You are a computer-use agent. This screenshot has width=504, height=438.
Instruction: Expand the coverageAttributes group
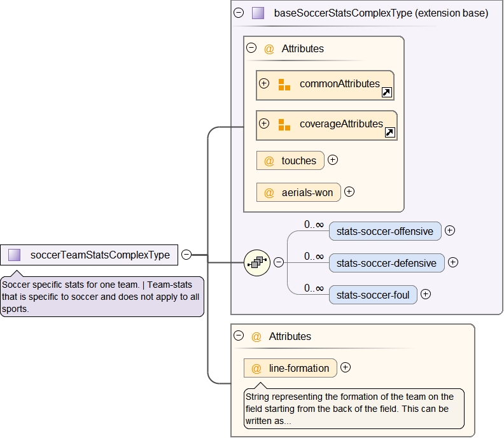264,124
